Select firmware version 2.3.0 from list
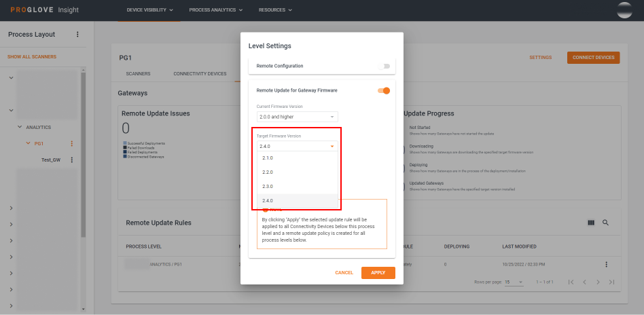This screenshot has height=315, width=644. pos(268,186)
